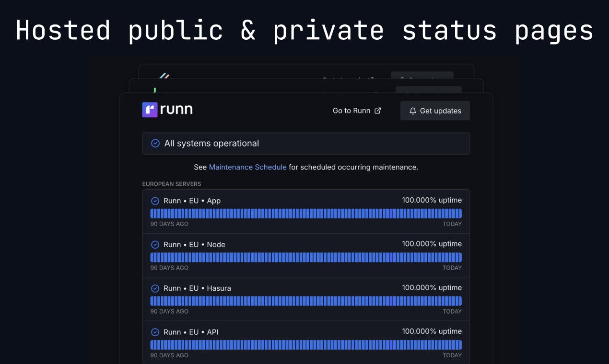Click the Runn EU App uptime bar
Viewport: 609px width, 364px height.
coord(306,214)
